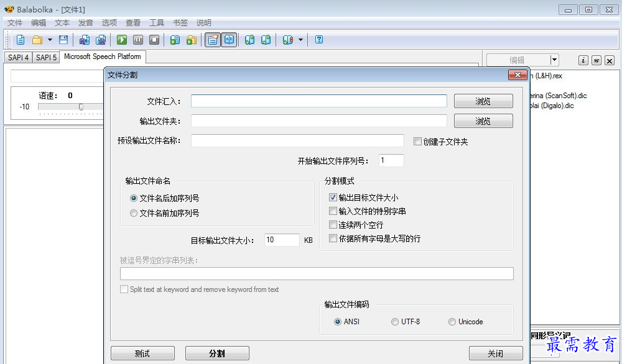Open the 选项 menu

(x=109, y=22)
